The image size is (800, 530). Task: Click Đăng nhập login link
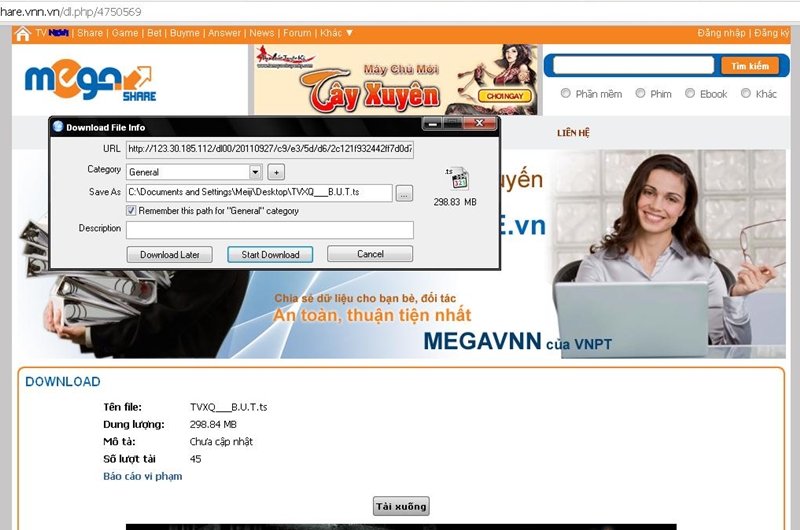[721, 33]
